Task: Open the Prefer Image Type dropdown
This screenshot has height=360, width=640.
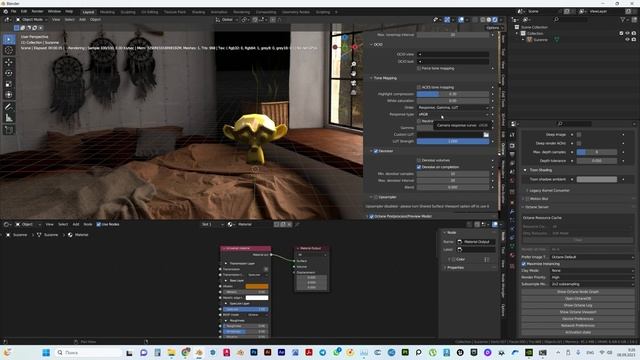Action: 592,257
